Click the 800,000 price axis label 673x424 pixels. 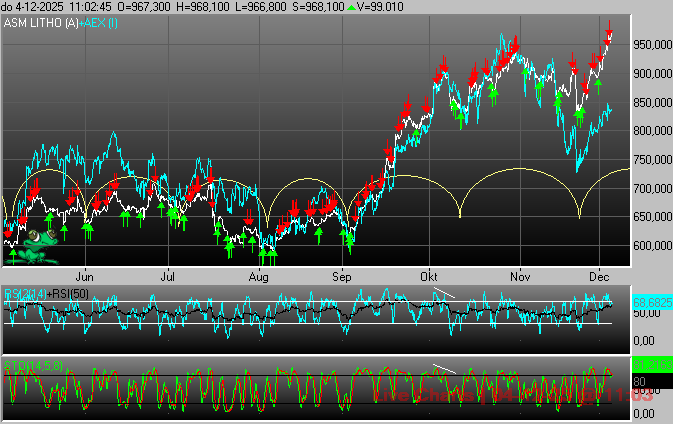653,131
